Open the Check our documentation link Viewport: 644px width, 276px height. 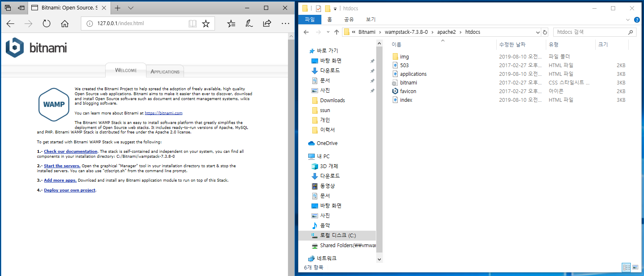point(71,152)
